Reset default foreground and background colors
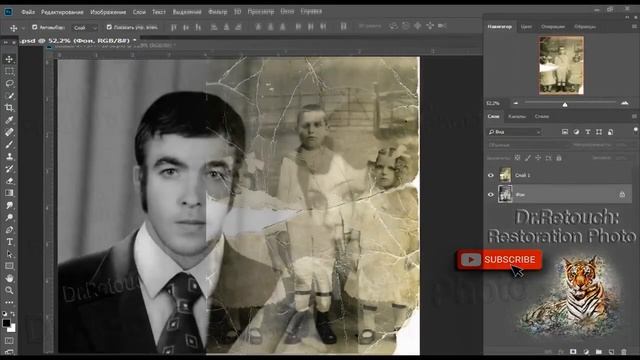 4,314
